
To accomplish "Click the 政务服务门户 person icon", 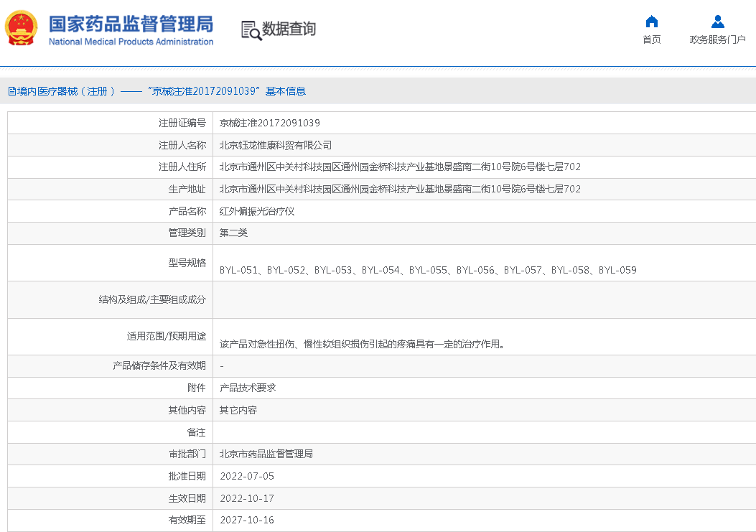I will (x=717, y=22).
